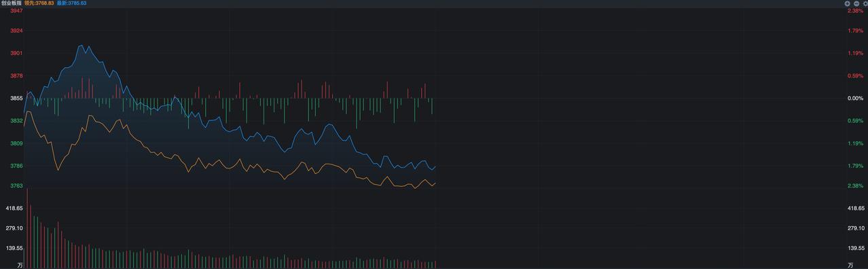Screen dimensions: 868x269
Task: Click the orange 领先:3768.83 value
Action: 39,3
